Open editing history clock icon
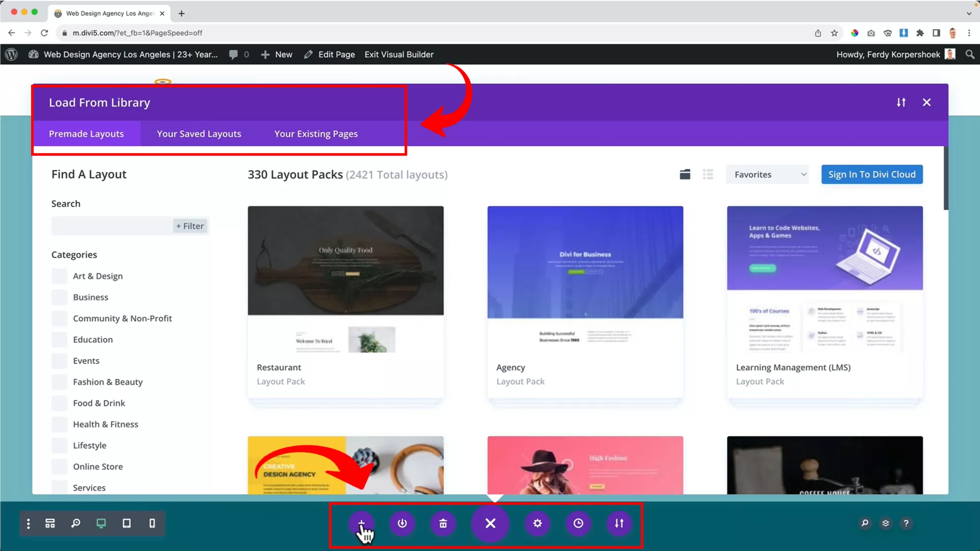Screen dimensions: 980x551 [578, 523]
